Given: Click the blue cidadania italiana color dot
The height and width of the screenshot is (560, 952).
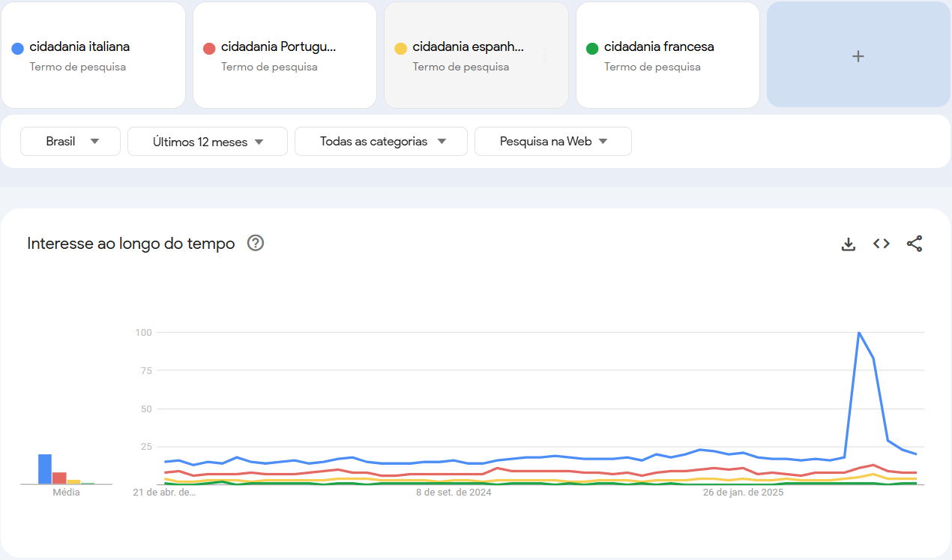Looking at the screenshot, I should tap(16, 48).
